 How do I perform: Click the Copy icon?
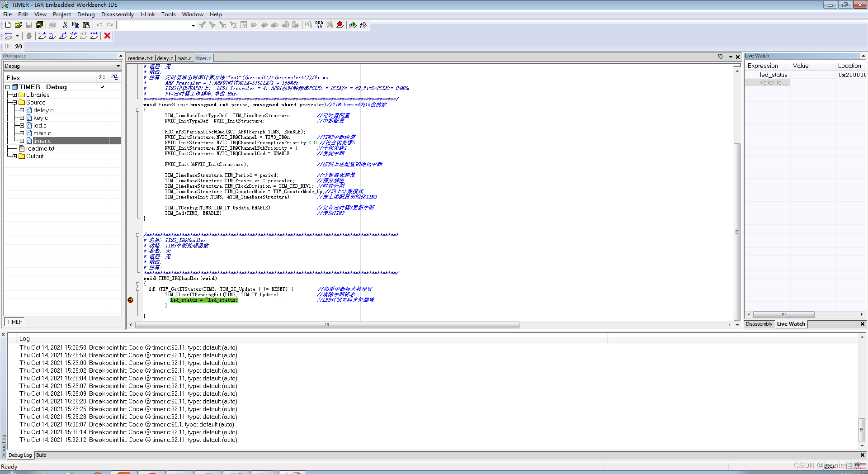[75, 25]
